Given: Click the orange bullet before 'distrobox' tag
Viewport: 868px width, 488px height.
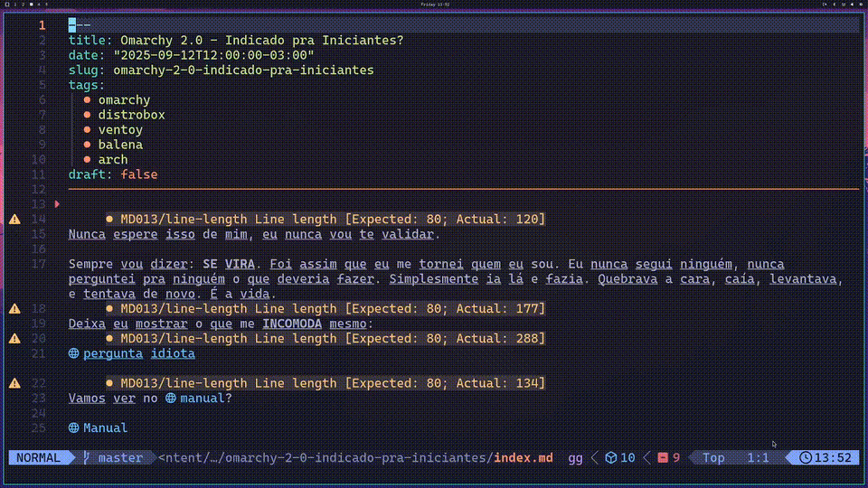Looking at the screenshot, I should (87, 115).
